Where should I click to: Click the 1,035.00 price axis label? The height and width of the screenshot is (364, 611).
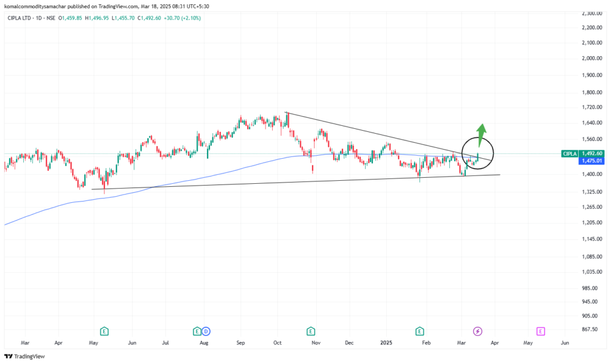pos(591,272)
